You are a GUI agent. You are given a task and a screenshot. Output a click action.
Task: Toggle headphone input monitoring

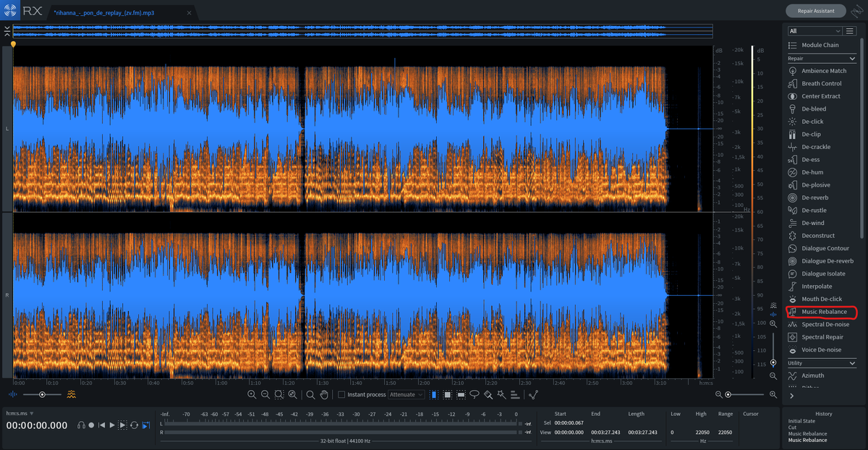click(82, 425)
